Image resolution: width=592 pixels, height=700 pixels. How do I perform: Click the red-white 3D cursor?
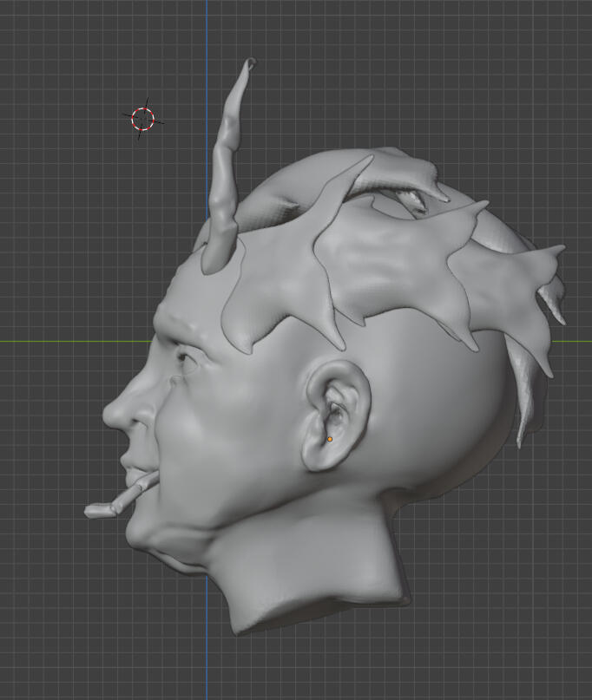(143, 120)
